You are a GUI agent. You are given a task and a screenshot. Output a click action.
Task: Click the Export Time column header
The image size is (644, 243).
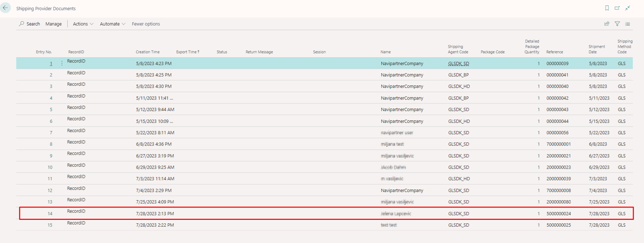click(188, 52)
